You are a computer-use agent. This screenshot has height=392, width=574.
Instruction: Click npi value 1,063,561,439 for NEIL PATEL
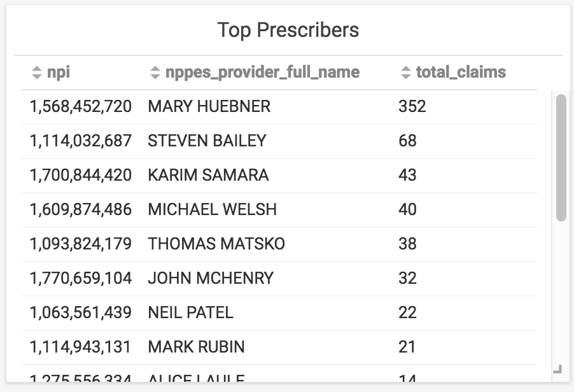coord(81,313)
